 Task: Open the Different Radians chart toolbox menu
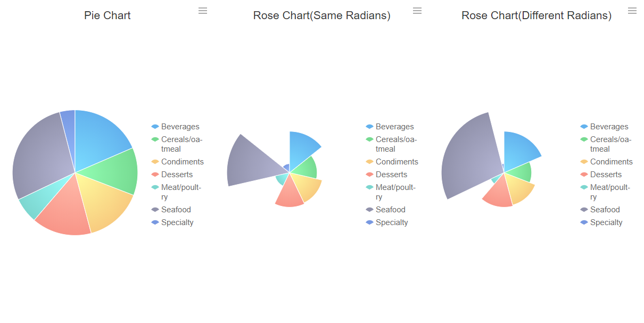click(632, 11)
